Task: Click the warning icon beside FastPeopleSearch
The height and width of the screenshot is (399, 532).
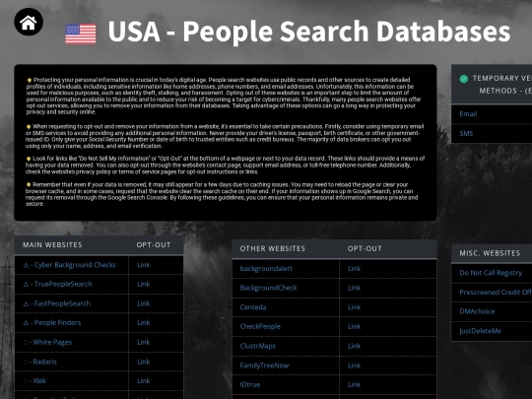Action: [26, 304]
